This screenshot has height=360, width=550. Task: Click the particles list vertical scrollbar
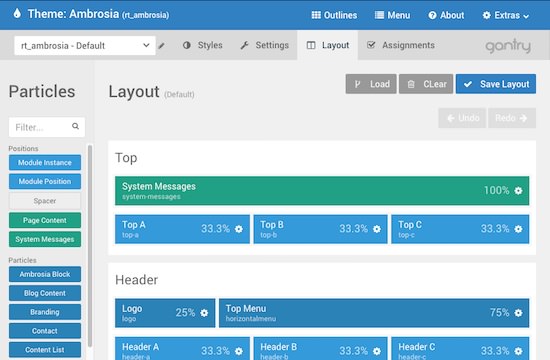click(x=90, y=246)
